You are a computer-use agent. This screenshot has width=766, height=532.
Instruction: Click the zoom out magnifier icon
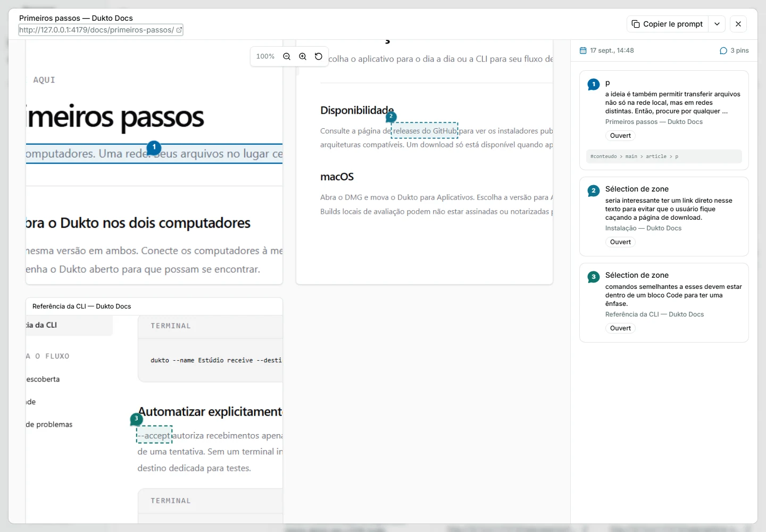point(287,56)
